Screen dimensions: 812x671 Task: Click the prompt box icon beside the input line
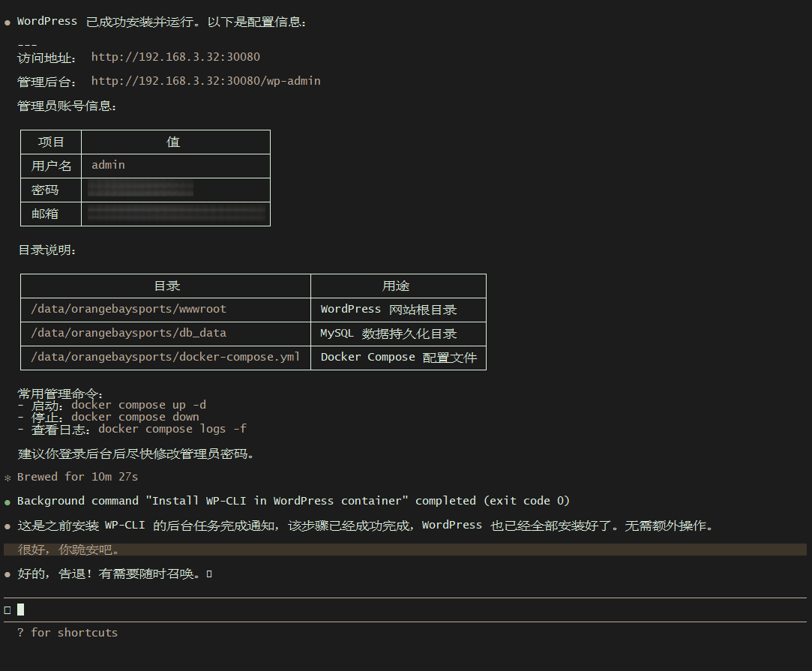(8, 610)
